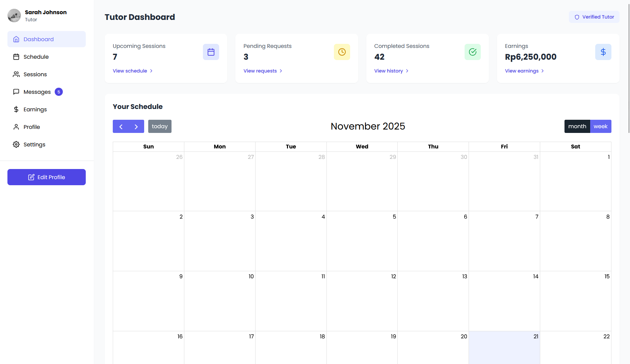
Task: Click the calendar icon in Upcoming Sessions card
Action: click(x=211, y=52)
